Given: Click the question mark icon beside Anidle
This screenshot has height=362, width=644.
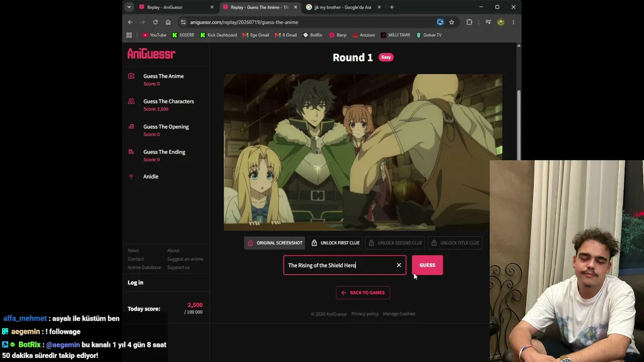Looking at the screenshot, I should 131,176.
